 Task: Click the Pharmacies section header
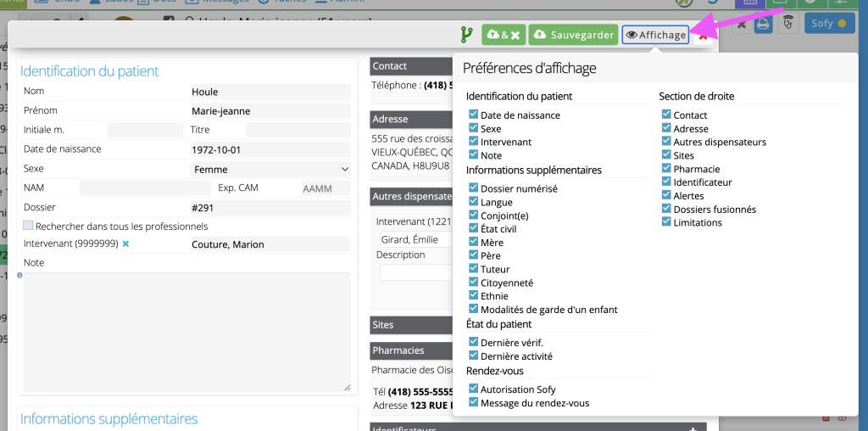(x=411, y=350)
